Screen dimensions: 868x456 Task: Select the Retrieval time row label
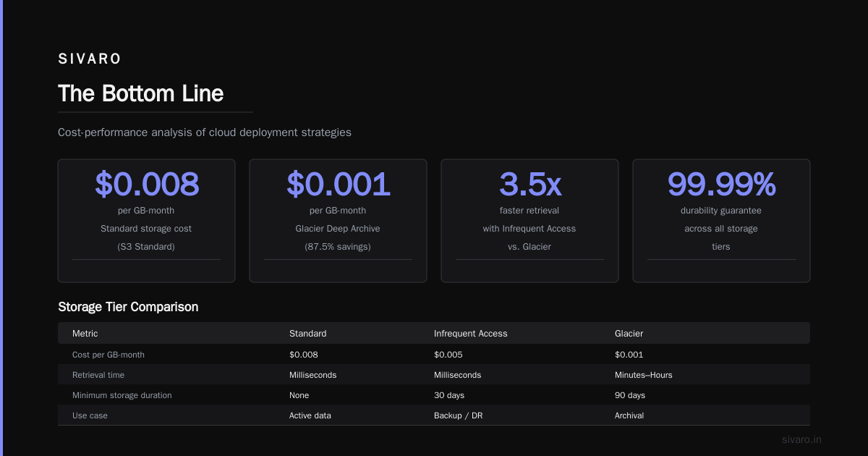pos(98,375)
